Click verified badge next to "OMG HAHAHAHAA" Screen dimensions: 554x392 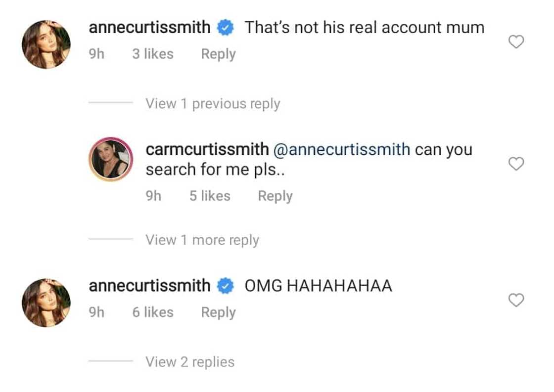click(226, 286)
